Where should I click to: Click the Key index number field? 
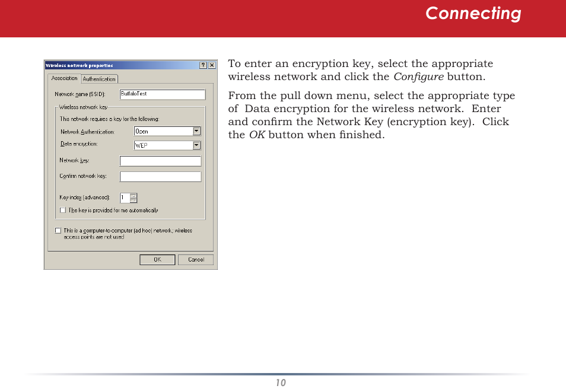coord(125,198)
